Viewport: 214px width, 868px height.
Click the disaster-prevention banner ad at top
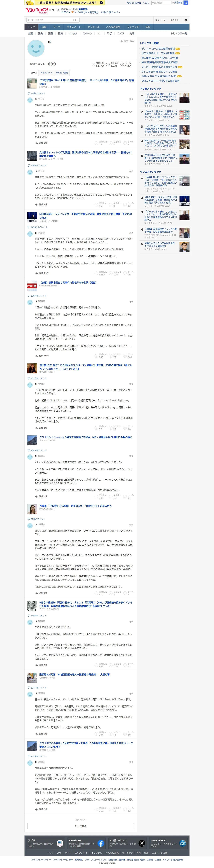[x=65, y=3]
